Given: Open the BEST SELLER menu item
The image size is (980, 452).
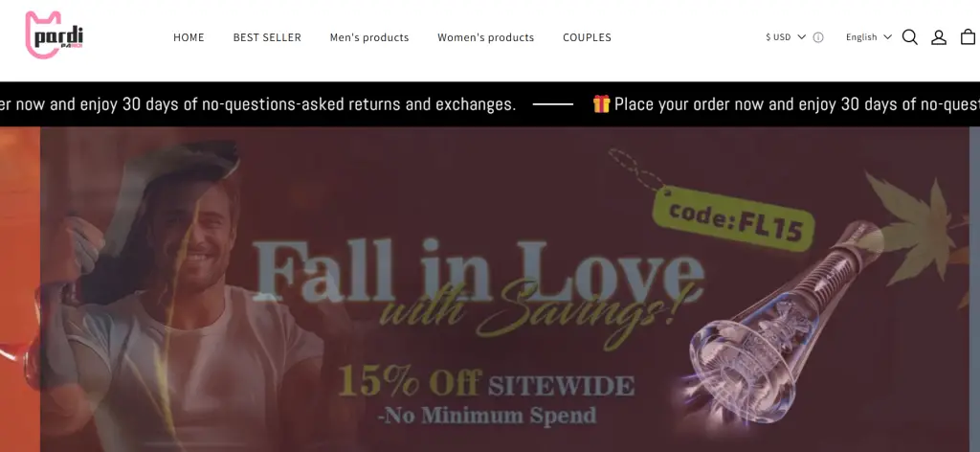Looking at the screenshot, I should 267,37.
